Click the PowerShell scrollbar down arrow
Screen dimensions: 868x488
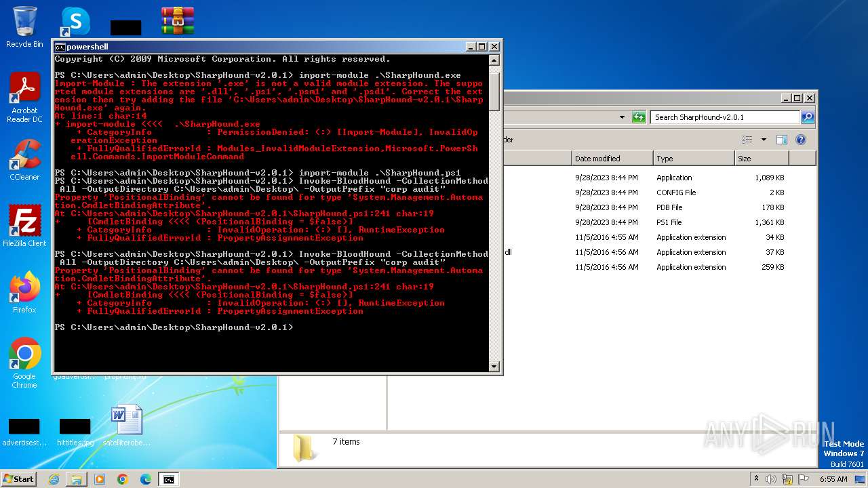494,367
